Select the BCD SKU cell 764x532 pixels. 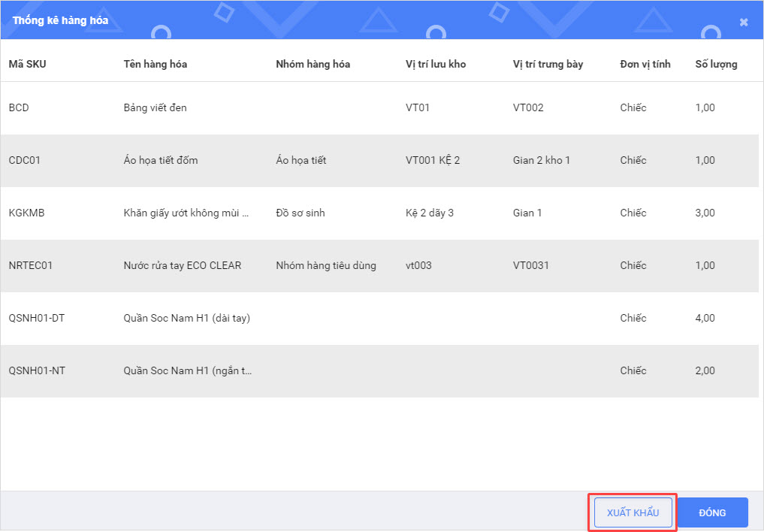coord(19,107)
